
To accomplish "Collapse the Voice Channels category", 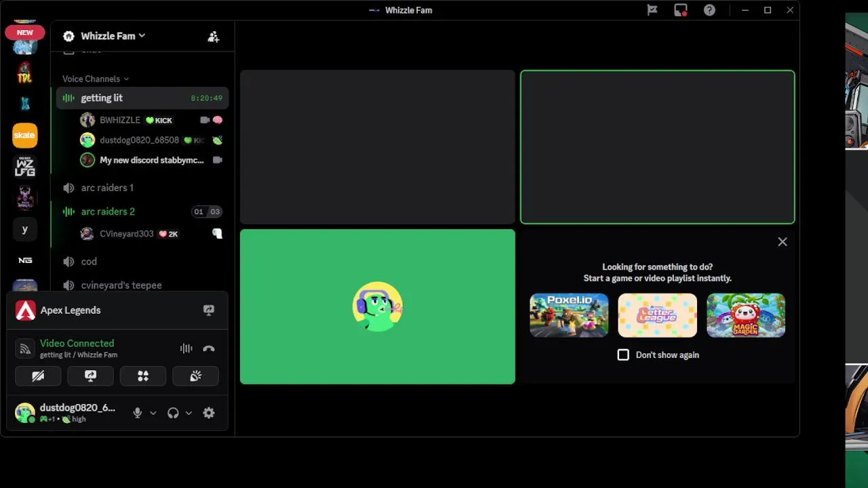I will pyautogui.click(x=95, y=79).
